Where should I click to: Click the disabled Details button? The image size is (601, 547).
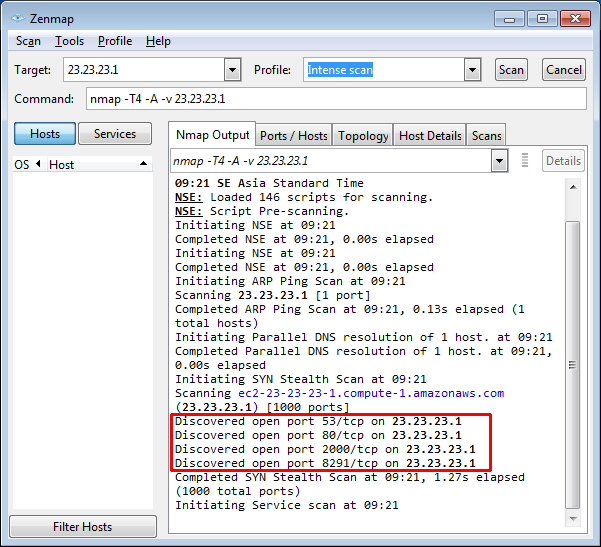click(x=563, y=161)
